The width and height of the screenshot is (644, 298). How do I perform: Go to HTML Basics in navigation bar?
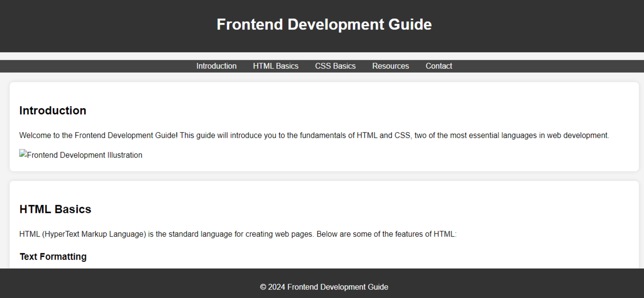pyautogui.click(x=276, y=66)
